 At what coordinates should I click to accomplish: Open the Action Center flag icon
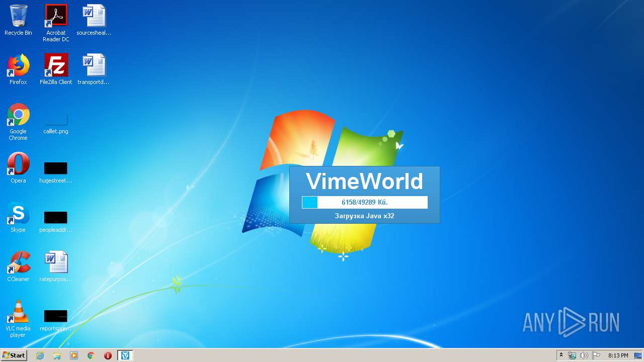click(596, 355)
